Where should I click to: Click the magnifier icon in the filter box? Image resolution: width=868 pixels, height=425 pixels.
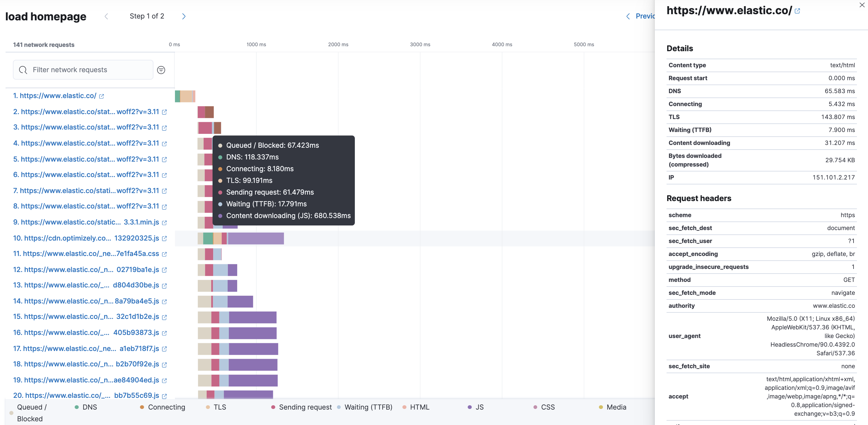coord(23,70)
